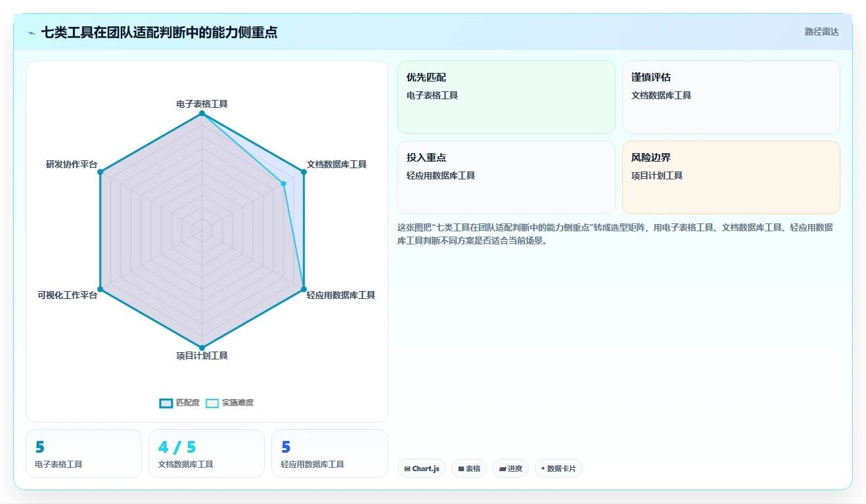Open the 风险边界 card
The height and width of the screenshot is (504, 866).
tap(731, 177)
